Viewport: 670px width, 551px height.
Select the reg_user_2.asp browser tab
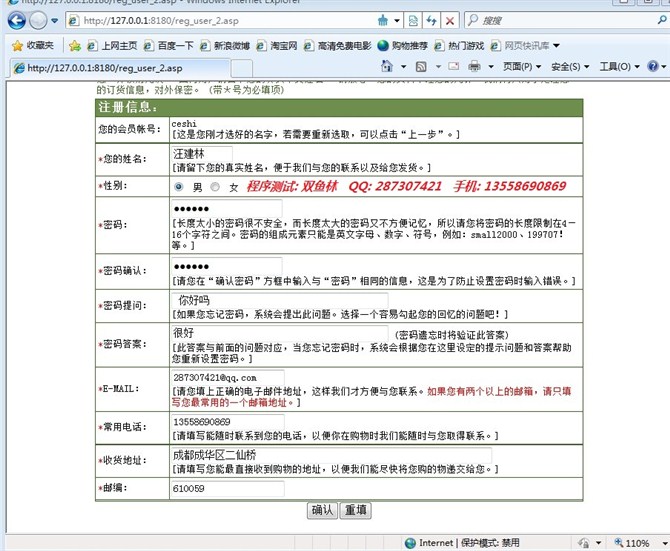pyautogui.click(x=118, y=68)
